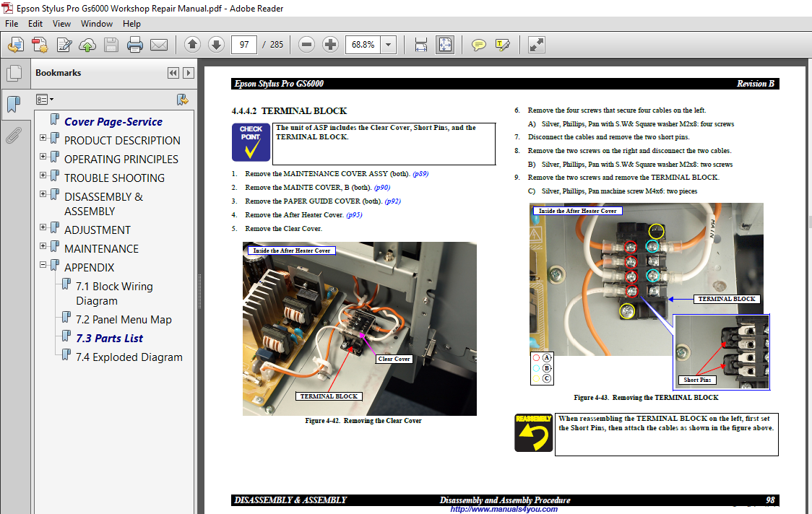Follow the (p90) page link

click(x=382, y=188)
